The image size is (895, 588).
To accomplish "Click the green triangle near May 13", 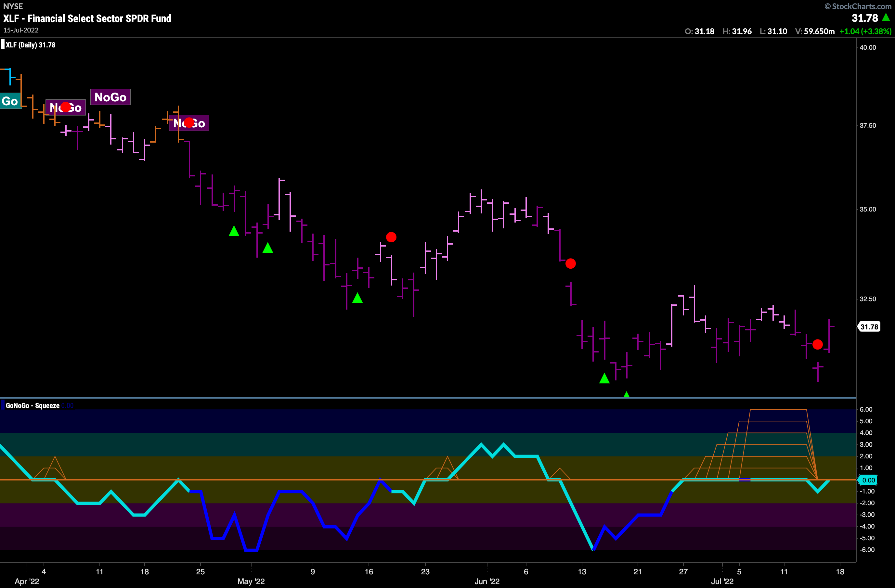I will pos(357,298).
